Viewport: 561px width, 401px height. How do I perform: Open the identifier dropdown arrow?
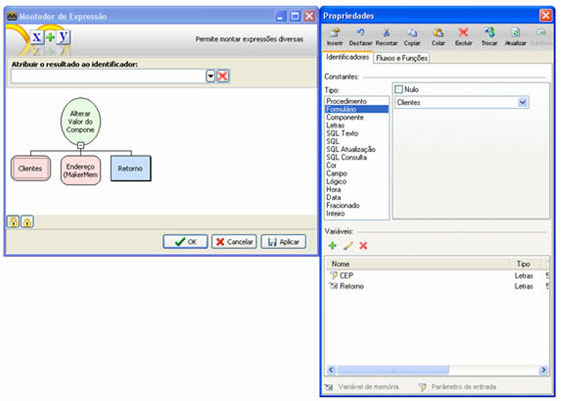(210, 76)
